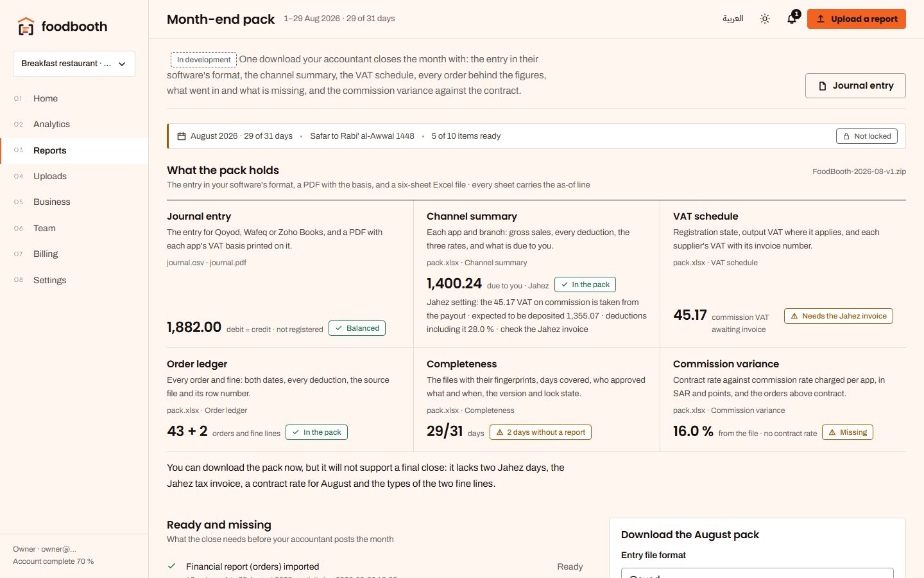Switch language to Arabic

coord(733,19)
